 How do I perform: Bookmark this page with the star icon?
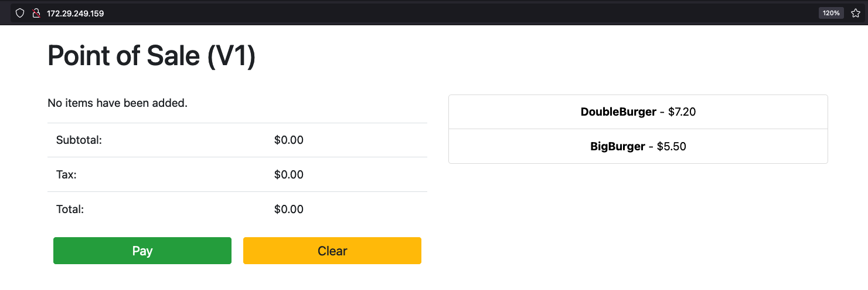click(856, 13)
